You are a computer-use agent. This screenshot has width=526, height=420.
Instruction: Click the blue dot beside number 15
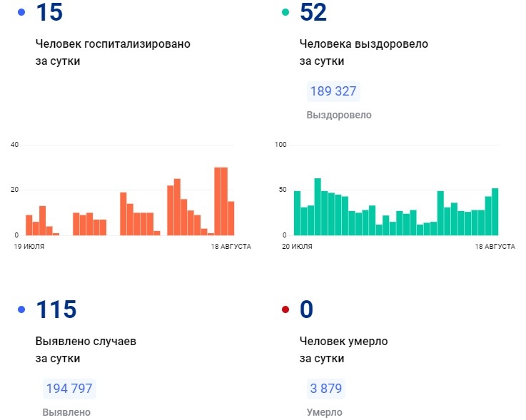coord(21,13)
